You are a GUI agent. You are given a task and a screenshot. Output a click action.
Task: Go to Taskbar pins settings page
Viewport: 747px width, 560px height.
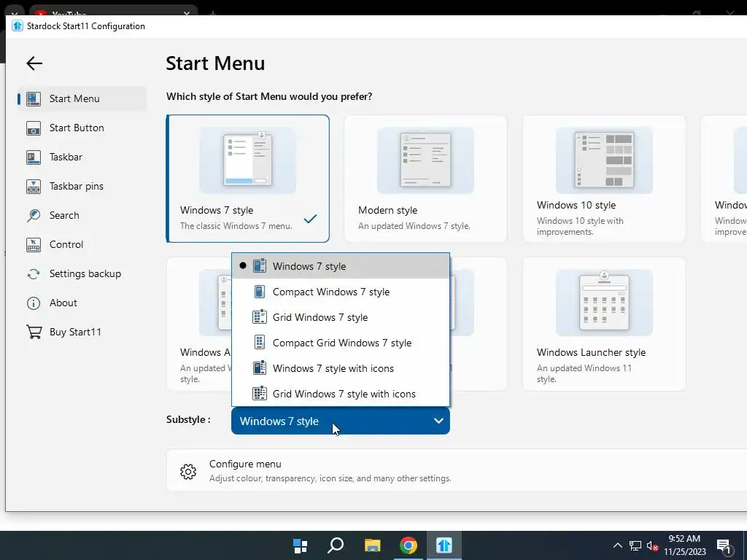coord(82,186)
